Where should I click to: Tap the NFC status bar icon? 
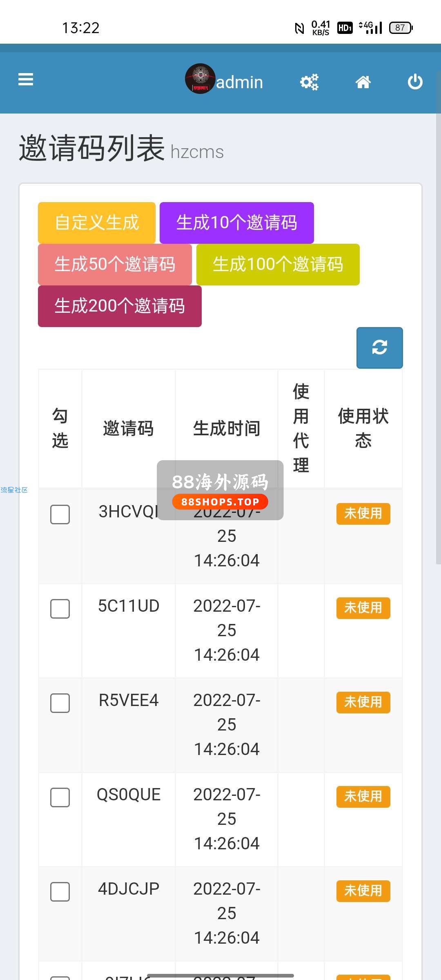coord(299,28)
